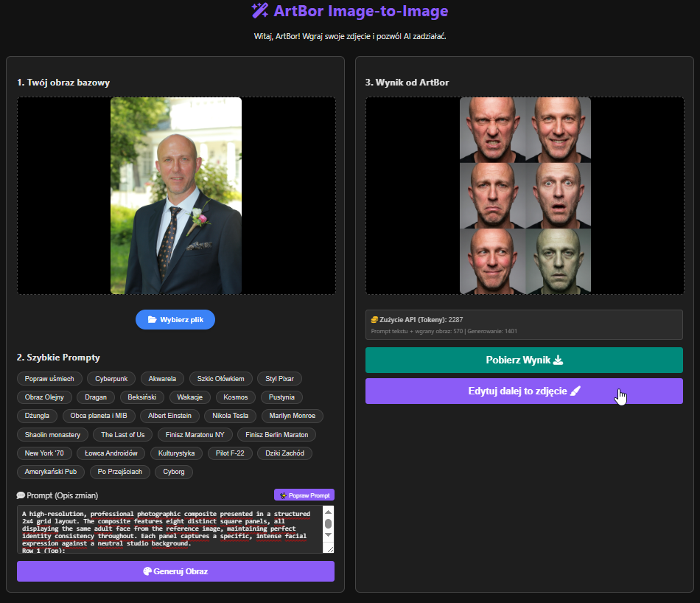Image resolution: width=700 pixels, height=603 pixels.
Task: Select the Akwarela quick prompt
Action: point(162,379)
